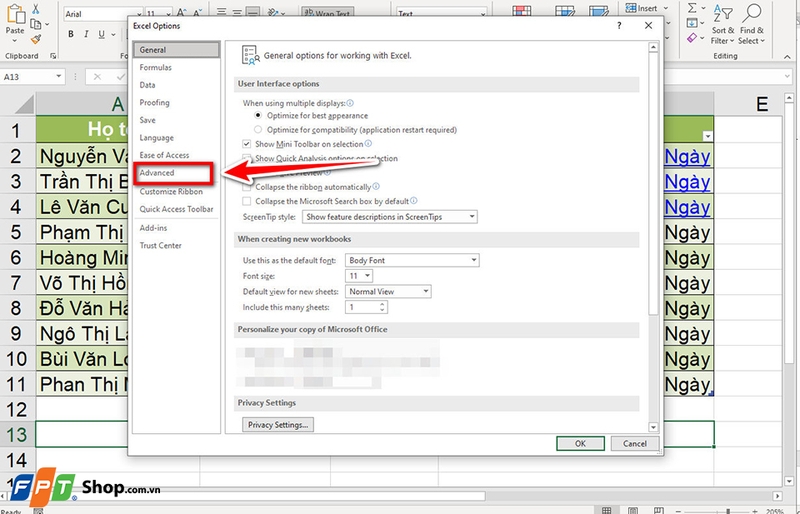This screenshot has height=514, width=800.
Task: Click the Decrease Font Size icon
Action: [197, 13]
